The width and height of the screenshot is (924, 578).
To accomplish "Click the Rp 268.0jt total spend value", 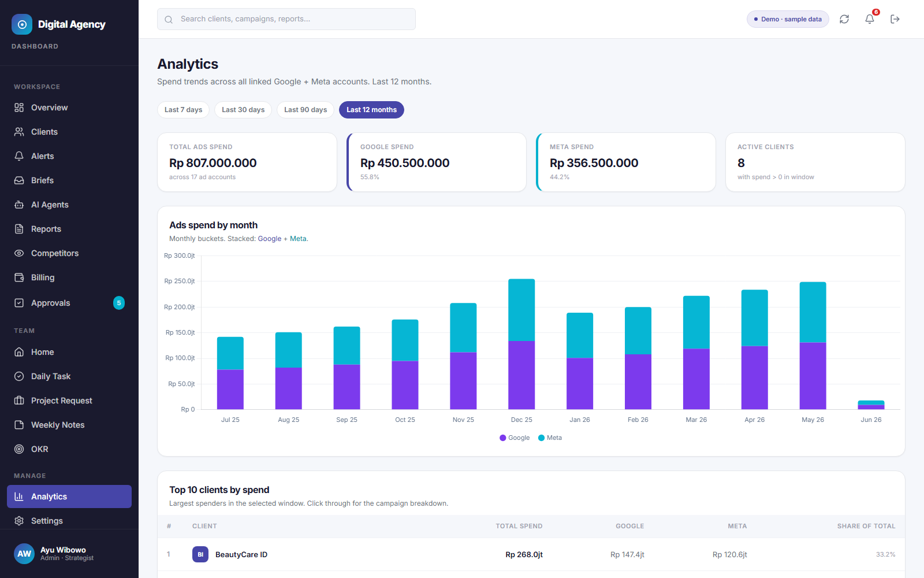I will [524, 554].
